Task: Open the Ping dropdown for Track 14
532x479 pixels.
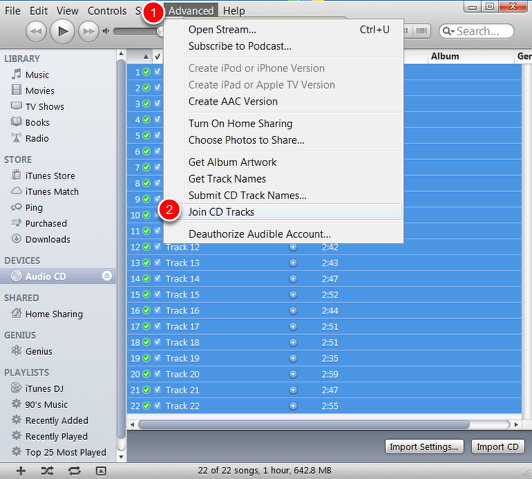Action: tap(293, 279)
